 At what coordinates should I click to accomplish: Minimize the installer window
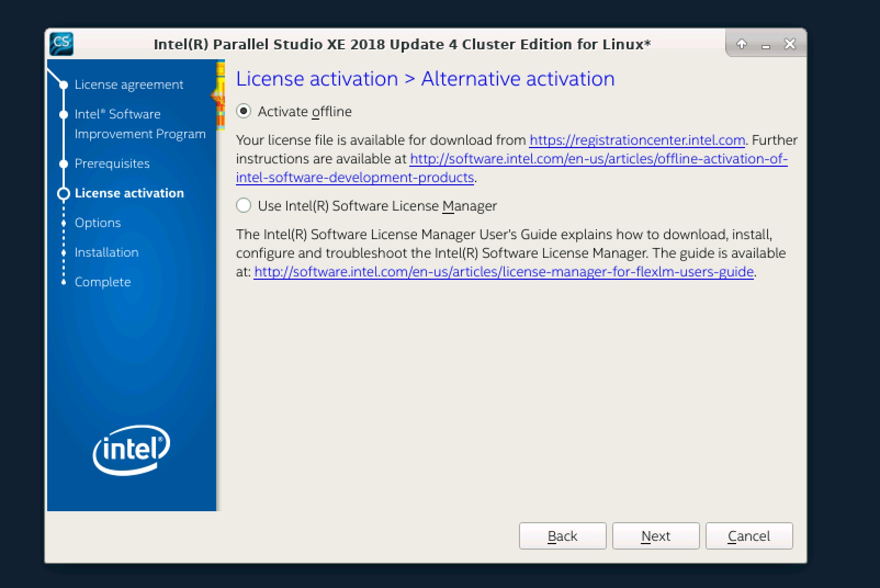[766, 45]
